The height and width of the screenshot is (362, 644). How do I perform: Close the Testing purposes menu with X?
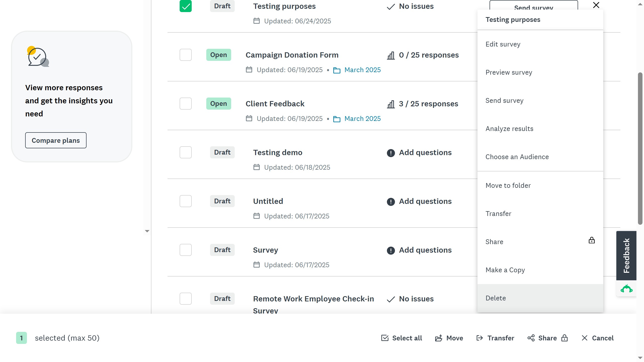[596, 5]
